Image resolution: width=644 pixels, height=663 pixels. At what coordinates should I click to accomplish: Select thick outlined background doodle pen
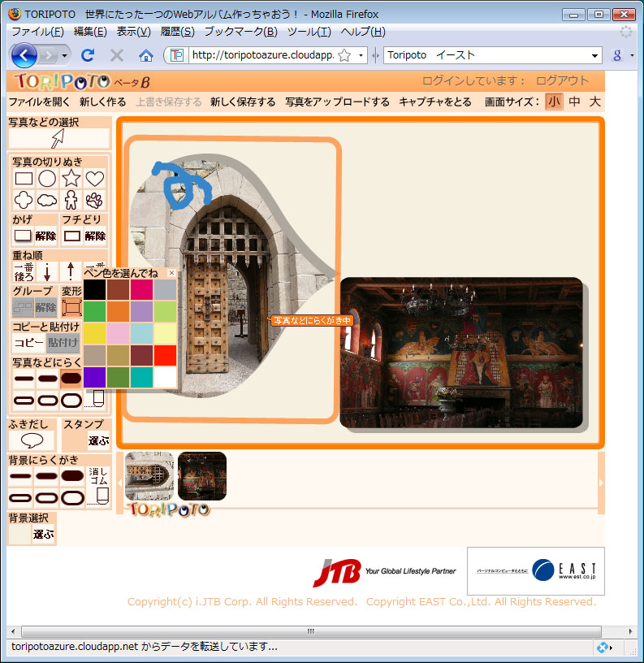click(x=72, y=498)
